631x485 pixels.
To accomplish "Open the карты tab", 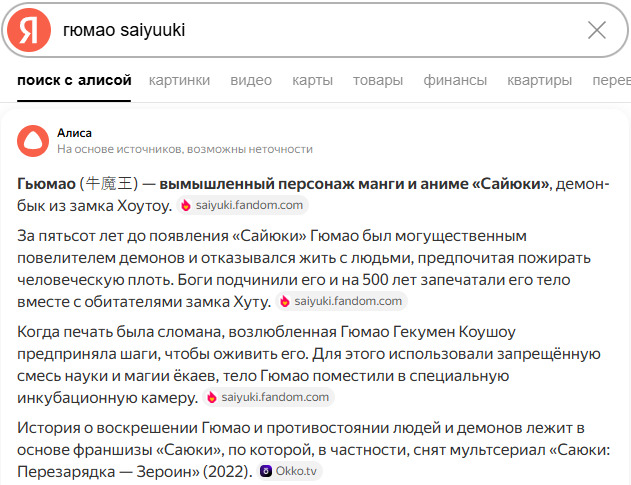I will pyautogui.click(x=312, y=81).
